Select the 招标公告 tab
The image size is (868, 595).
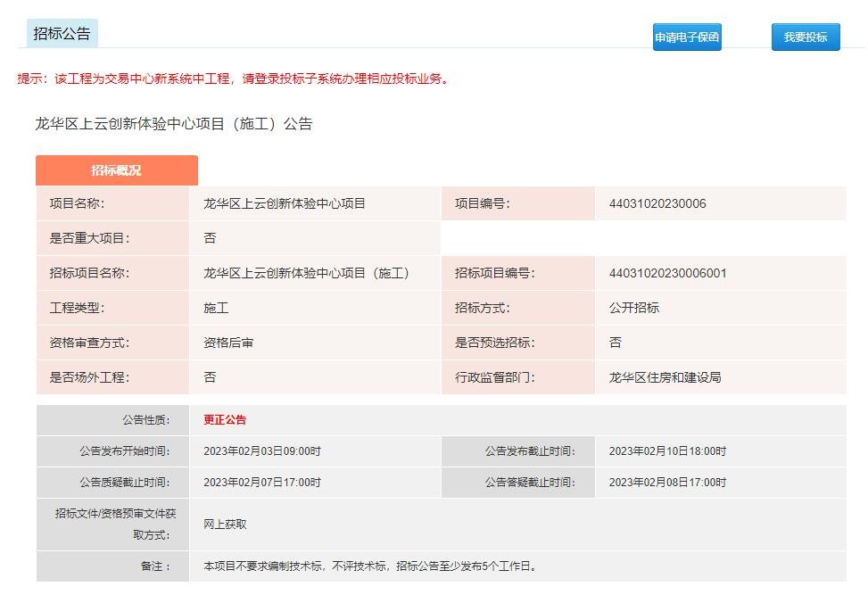pyautogui.click(x=62, y=34)
